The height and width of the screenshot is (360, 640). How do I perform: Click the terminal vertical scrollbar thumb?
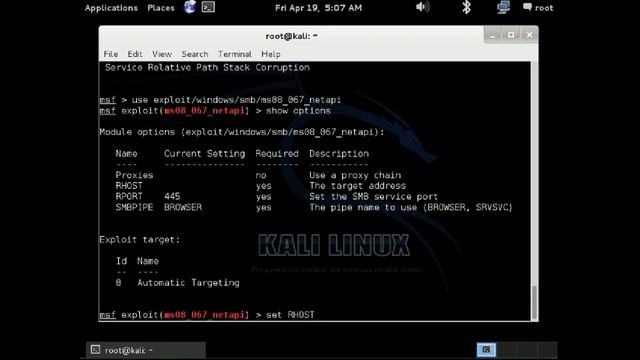[x=534, y=303]
